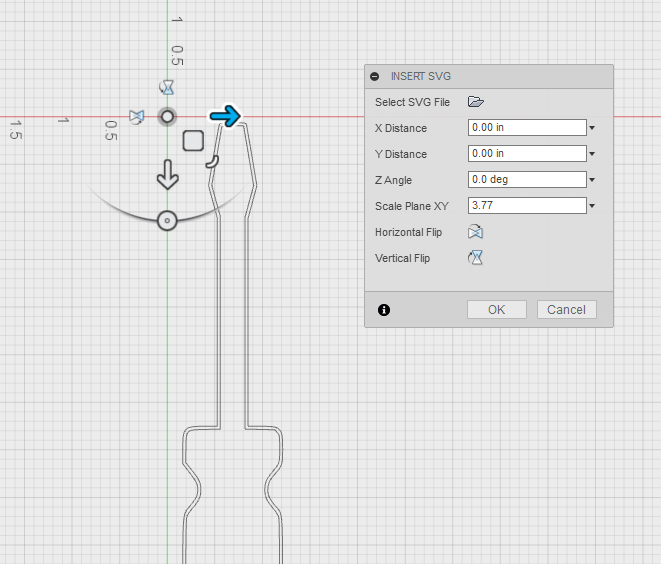This screenshot has height=564, width=661.
Task: Click the downward Y-direction arrow manipulator
Action: point(168,175)
